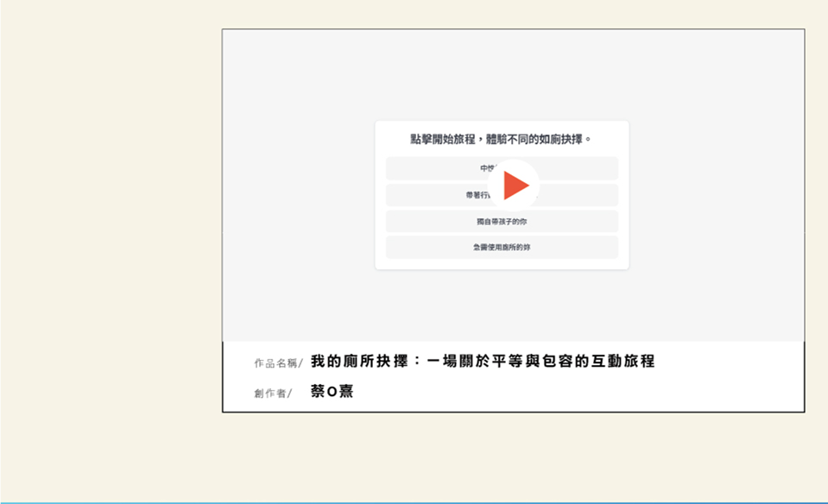Choose the 獨自帶孩子的你 option
The width and height of the screenshot is (828, 504).
coord(502,222)
